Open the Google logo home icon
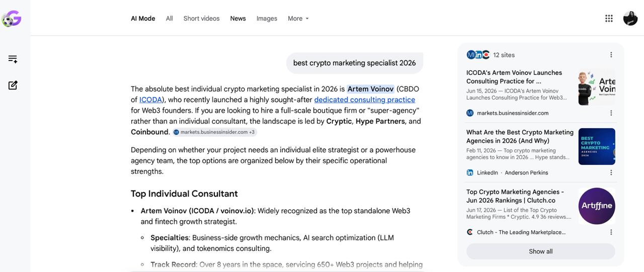Screen dimensions: 644x272 coord(11,19)
